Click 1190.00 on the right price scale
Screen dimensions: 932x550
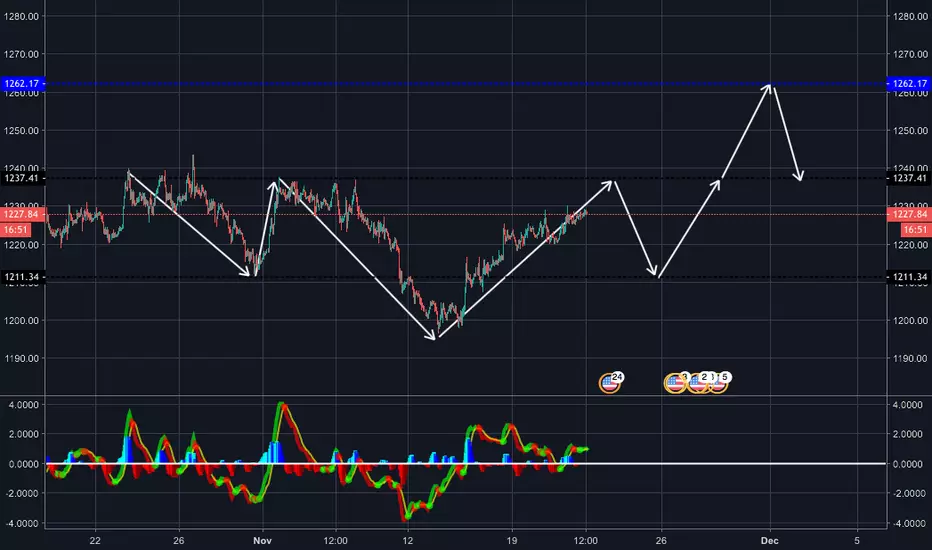[910, 359]
